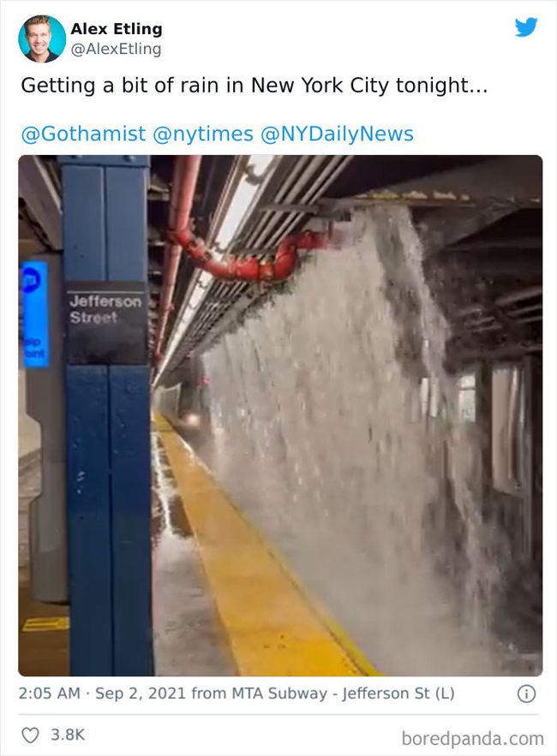Play the flooded subway video thumbnail
Viewport: 557px width, 756px height.
[280, 415]
